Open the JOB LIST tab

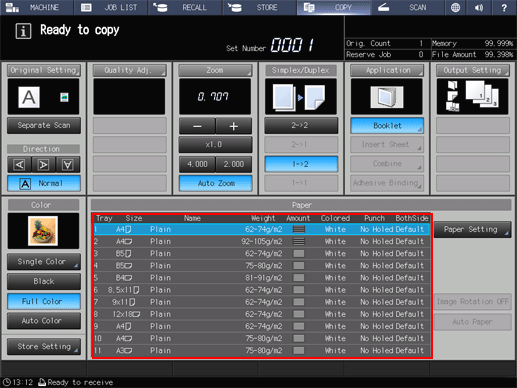pos(110,7)
